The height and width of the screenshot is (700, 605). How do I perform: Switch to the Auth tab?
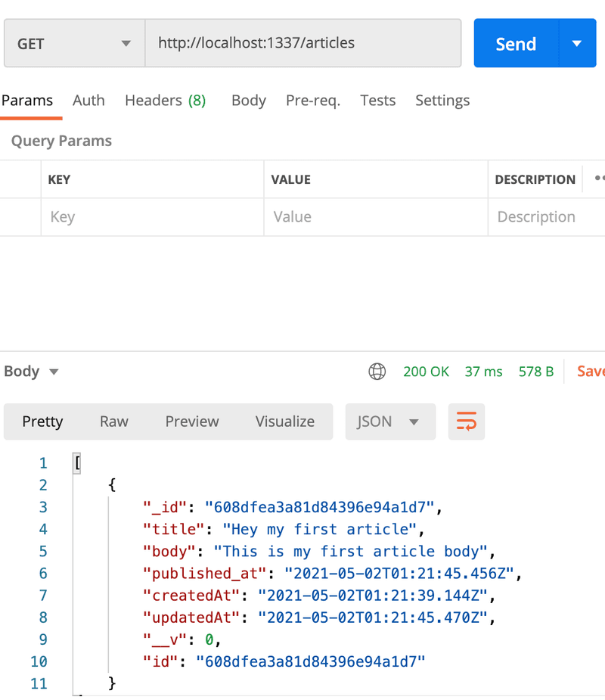88,101
